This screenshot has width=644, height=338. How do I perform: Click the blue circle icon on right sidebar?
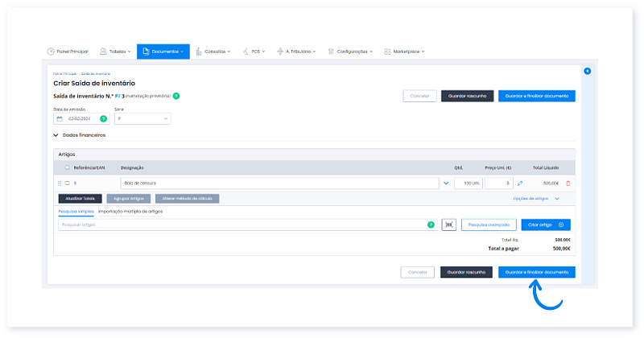tap(587, 72)
